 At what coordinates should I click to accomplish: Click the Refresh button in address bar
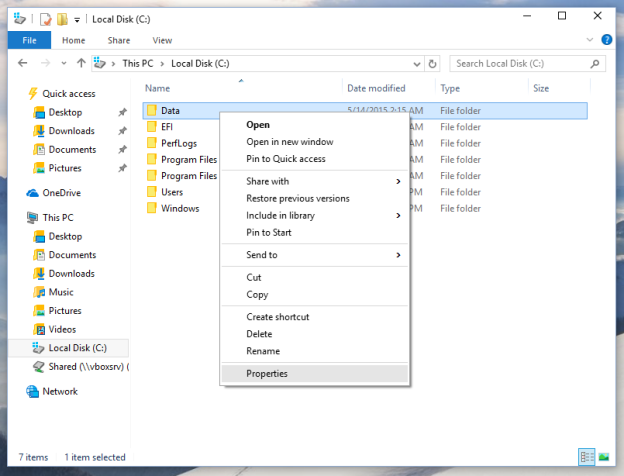(x=432, y=63)
